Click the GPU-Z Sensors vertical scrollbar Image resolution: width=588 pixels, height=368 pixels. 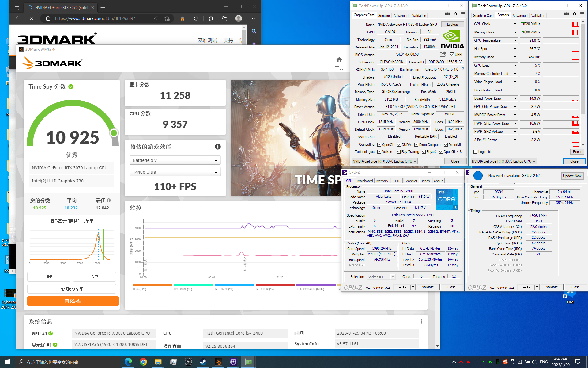[x=583, y=83]
